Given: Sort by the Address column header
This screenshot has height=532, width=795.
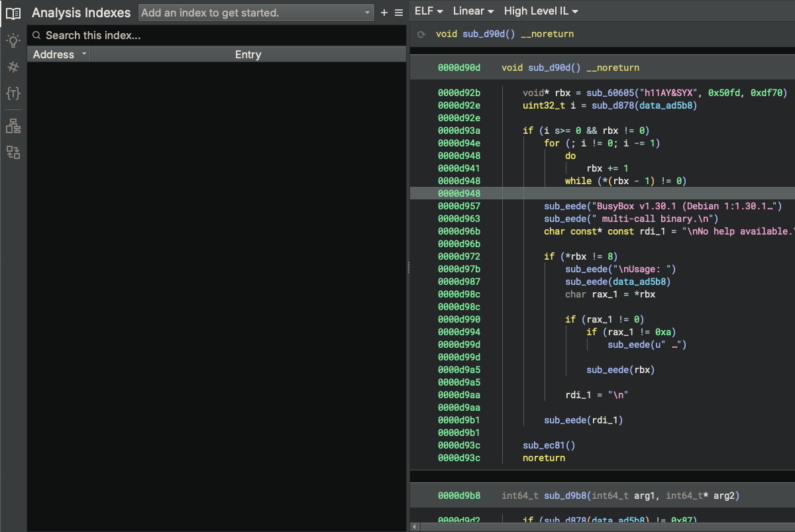Looking at the screenshot, I should (x=58, y=54).
